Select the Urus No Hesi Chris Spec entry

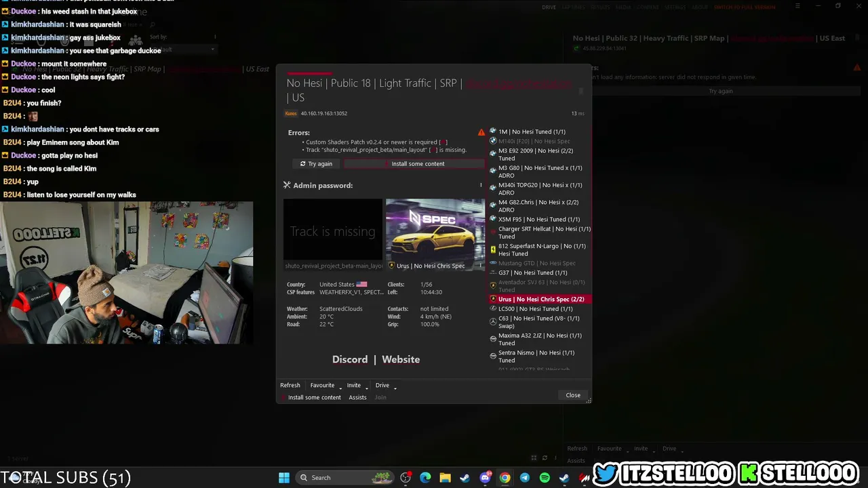click(540, 299)
